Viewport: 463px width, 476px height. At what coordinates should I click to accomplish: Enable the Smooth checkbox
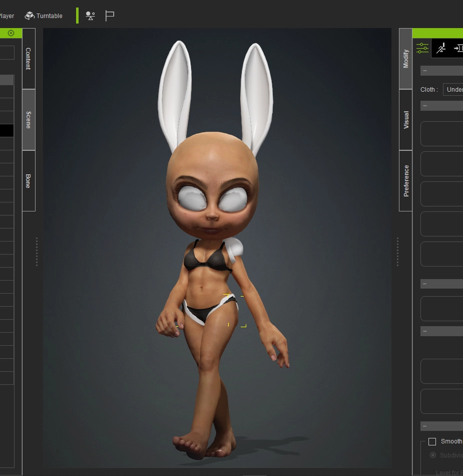[432, 441]
